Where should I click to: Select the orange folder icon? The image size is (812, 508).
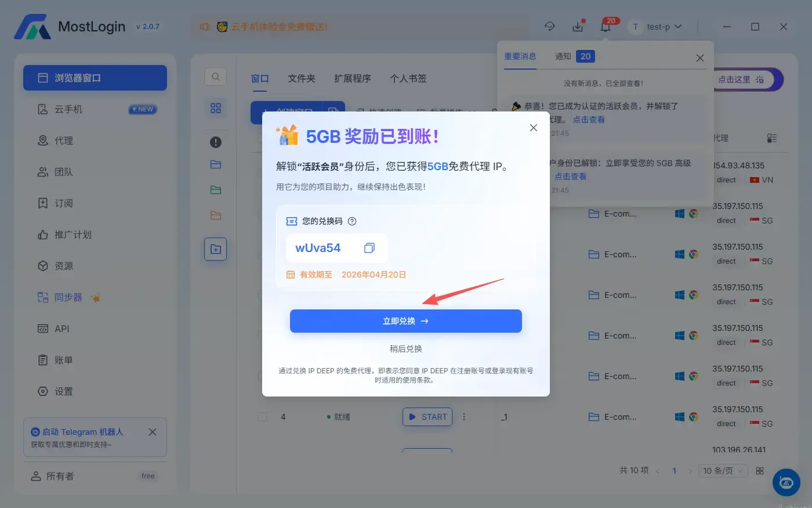pos(216,215)
